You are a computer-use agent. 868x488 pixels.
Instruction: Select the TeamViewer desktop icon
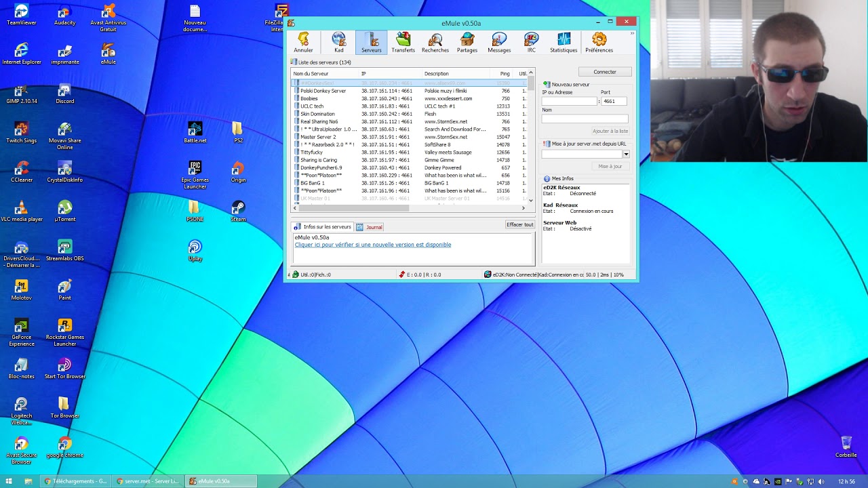click(x=22, y=16)
